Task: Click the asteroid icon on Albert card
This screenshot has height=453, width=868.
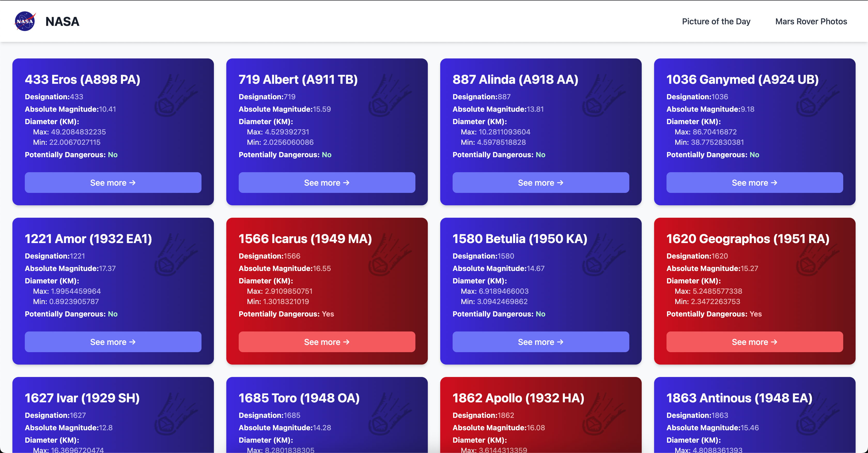Action: (x=390, y=95)
